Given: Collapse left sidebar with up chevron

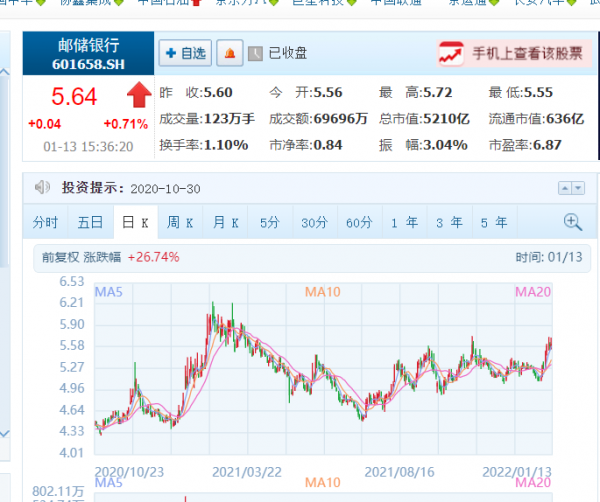Looking at the screenshot, I should (5, 72).
